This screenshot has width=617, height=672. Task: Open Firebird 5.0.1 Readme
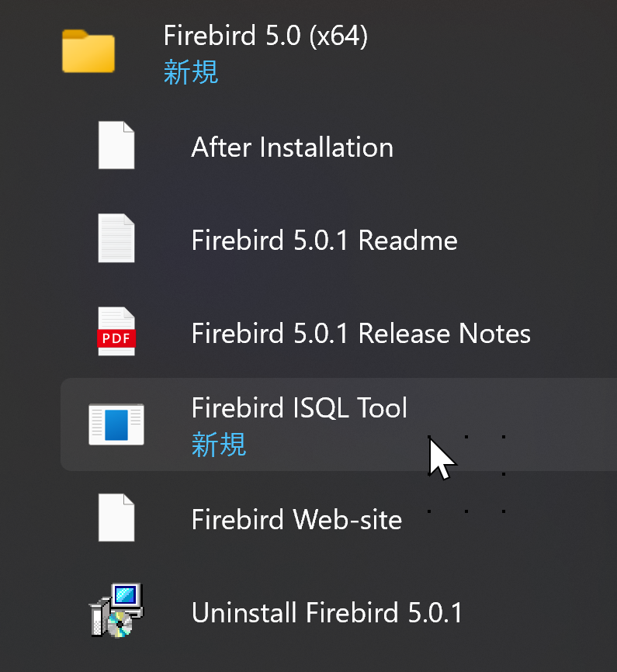click(324, 240)
